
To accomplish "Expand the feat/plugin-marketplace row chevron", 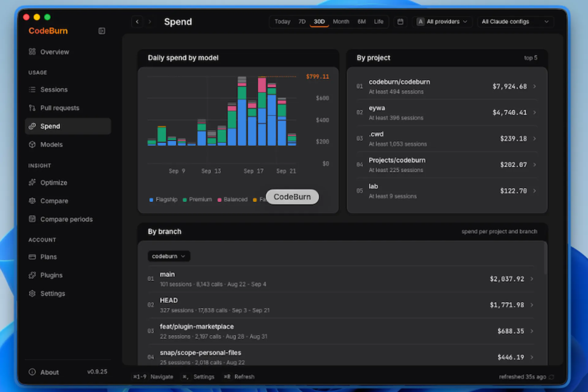I will (x=532, y=331).
